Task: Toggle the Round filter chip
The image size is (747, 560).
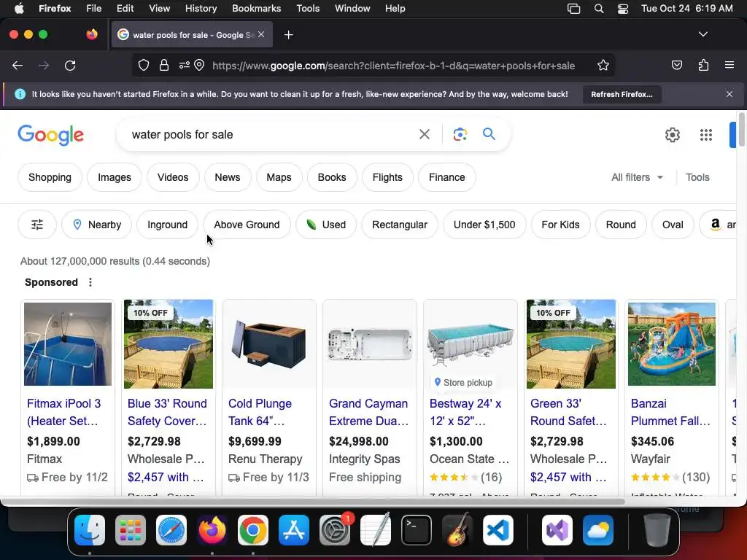Action: point(621,225)
